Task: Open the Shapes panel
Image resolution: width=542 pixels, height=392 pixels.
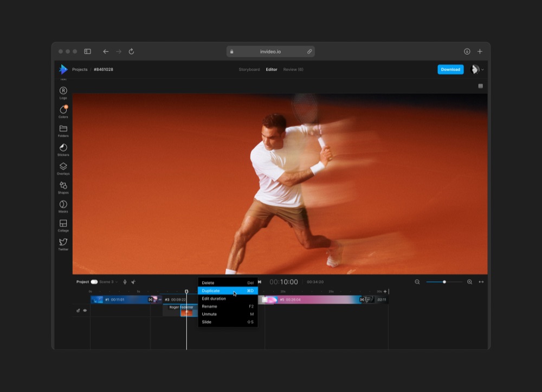Action: click(x=63, y=187)
